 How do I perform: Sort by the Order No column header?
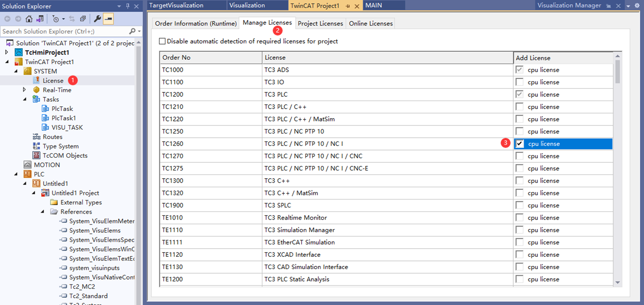[211, 58]
